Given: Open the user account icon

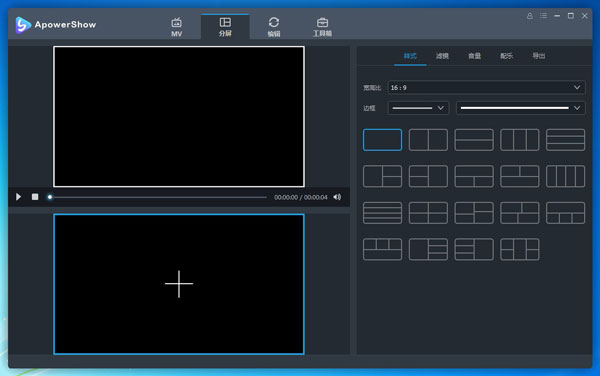Looking at the screenshot, I should pos(530,16).
